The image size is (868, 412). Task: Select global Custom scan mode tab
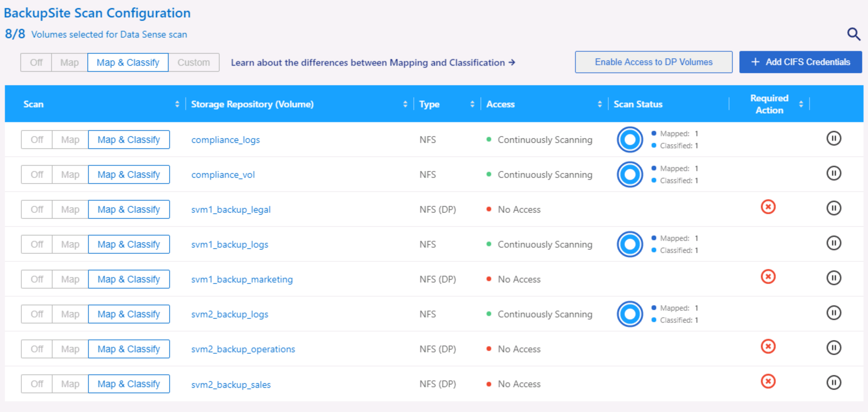[193, 63]
